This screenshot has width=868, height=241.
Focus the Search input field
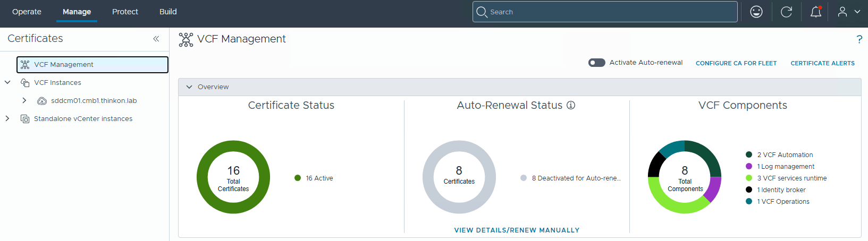point(605,12)
